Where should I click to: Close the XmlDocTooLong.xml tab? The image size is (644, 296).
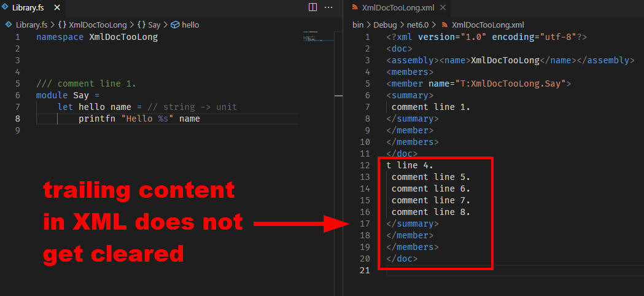click(x=443, y=8)
